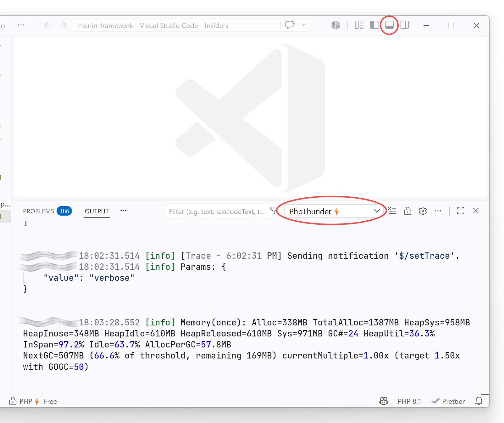Open more output actions menu
The width and height of the screenshot is (504, 423).
click(x=438, y=211)
